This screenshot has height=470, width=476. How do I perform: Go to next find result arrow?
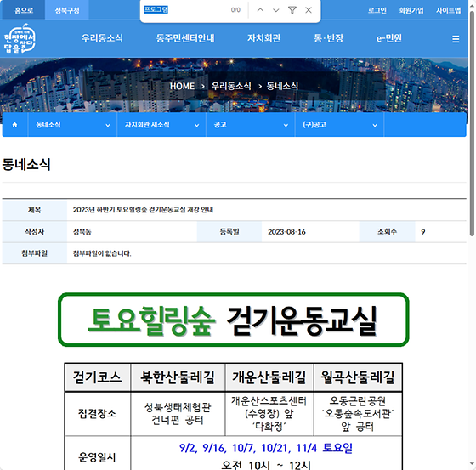(x=276, y=10)
